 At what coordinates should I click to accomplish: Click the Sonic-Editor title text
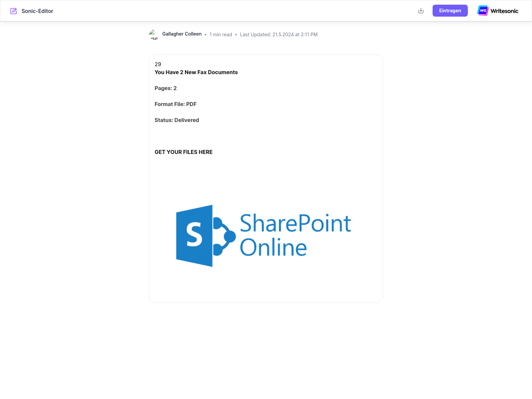(37, 11)
